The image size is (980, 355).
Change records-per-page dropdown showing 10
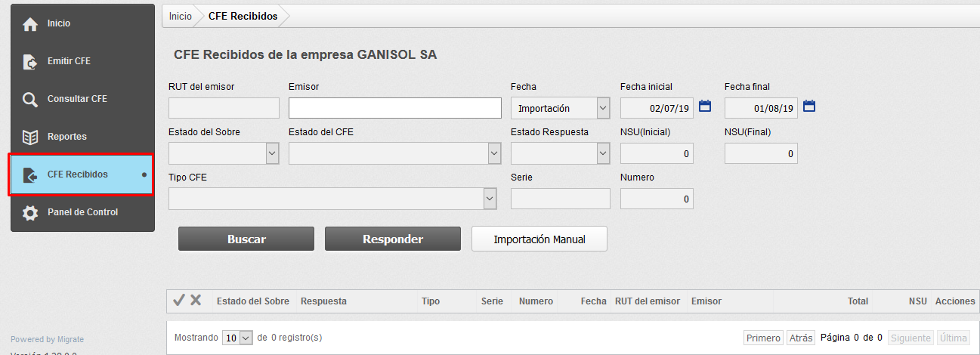click(x=237, y=338)
